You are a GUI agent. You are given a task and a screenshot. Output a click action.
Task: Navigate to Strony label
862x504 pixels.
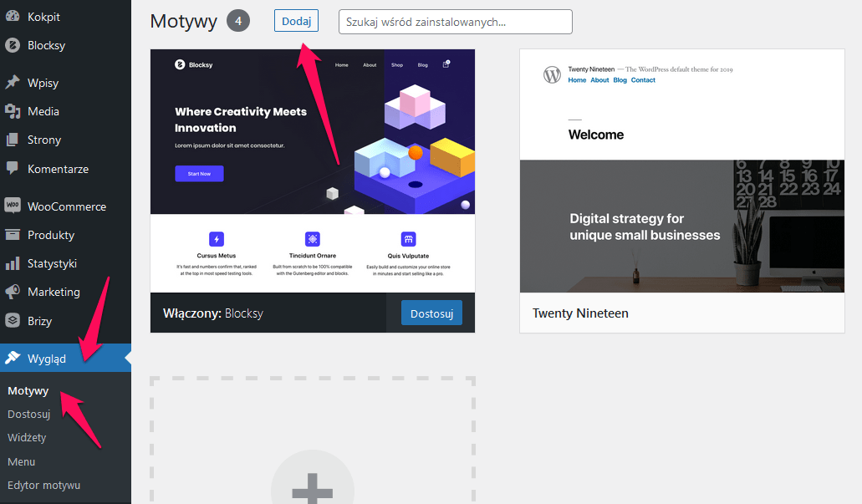tap(44, 140)
